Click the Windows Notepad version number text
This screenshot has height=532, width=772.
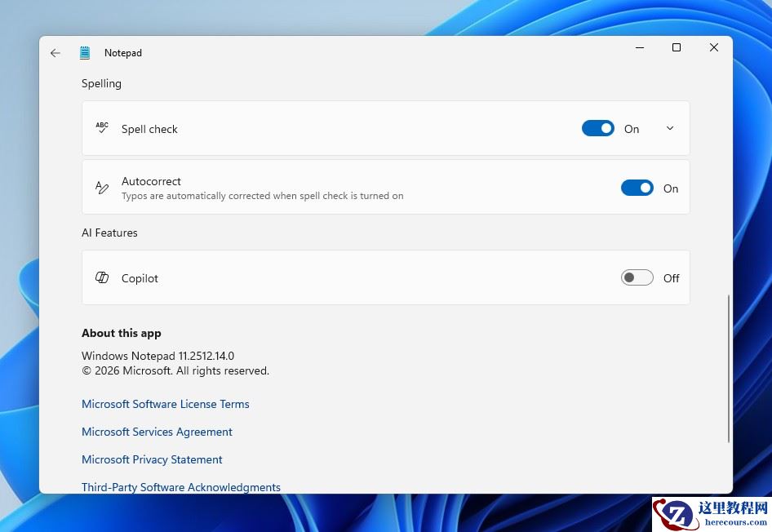[x=158, y=356]
